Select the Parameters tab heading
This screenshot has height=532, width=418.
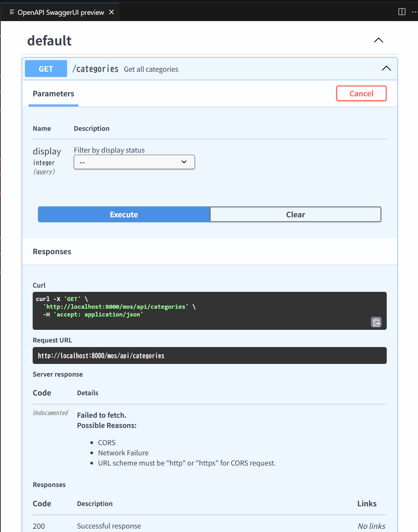pyautogui.click(x=53, y=94)
